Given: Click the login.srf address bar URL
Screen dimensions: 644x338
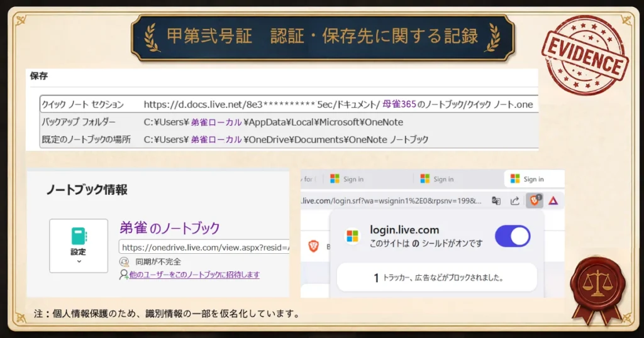Looking at the screenshot, I should tap(391, 200).
